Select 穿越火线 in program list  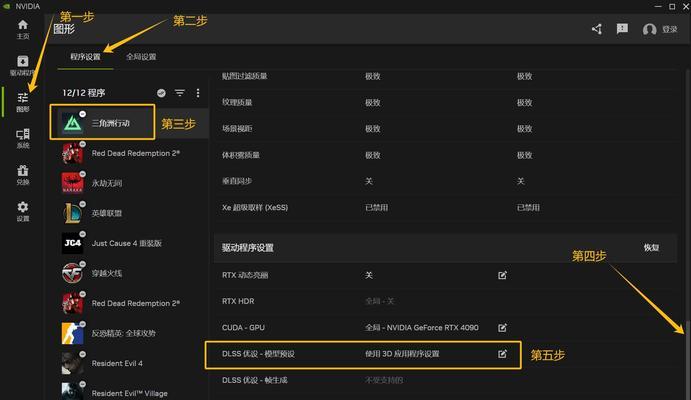point(132,273)
